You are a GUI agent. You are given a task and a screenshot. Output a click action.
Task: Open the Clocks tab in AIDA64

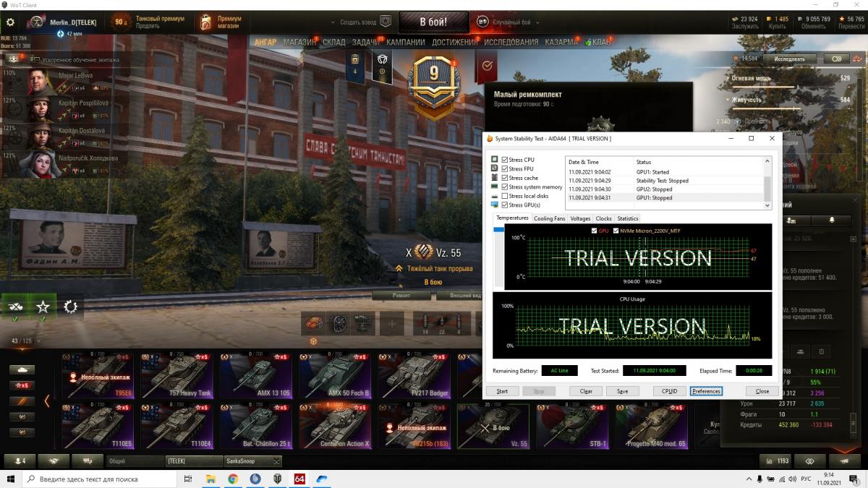point(603,218)
